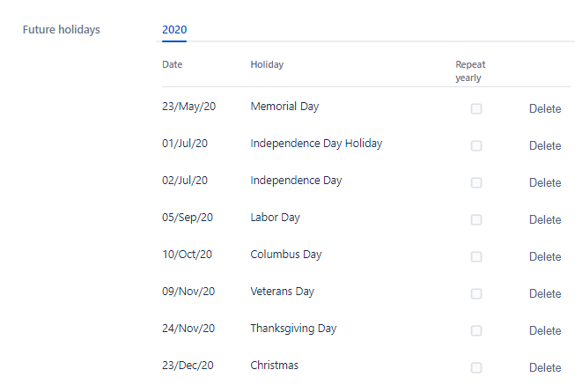Check Repeat yearly for Thanksgiving Day

[x=476, y=331]
